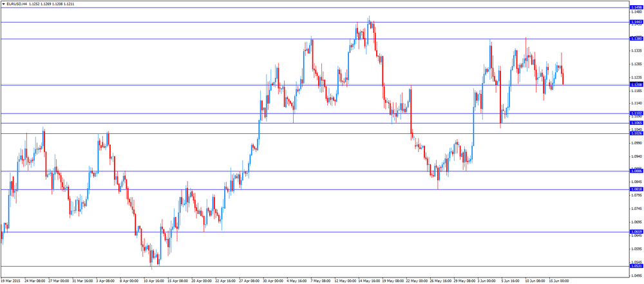Click the 22 Apr 16:00 time label
The height and width of the screenshot is (284, 644).
225,281
